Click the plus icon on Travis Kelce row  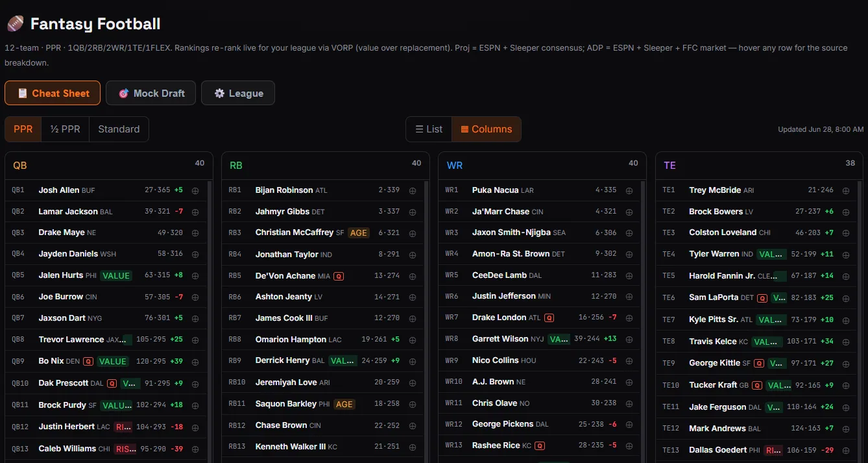846,342
